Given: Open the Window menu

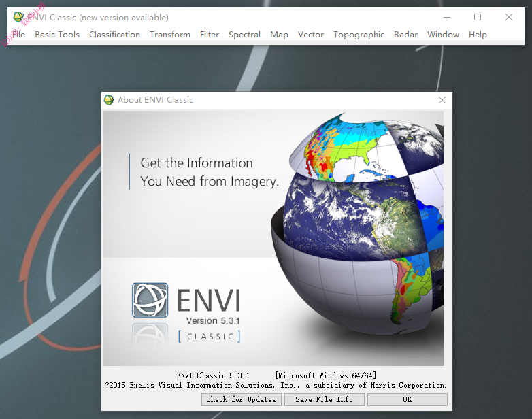Looking at the screenshot, I should coord(443,35).
